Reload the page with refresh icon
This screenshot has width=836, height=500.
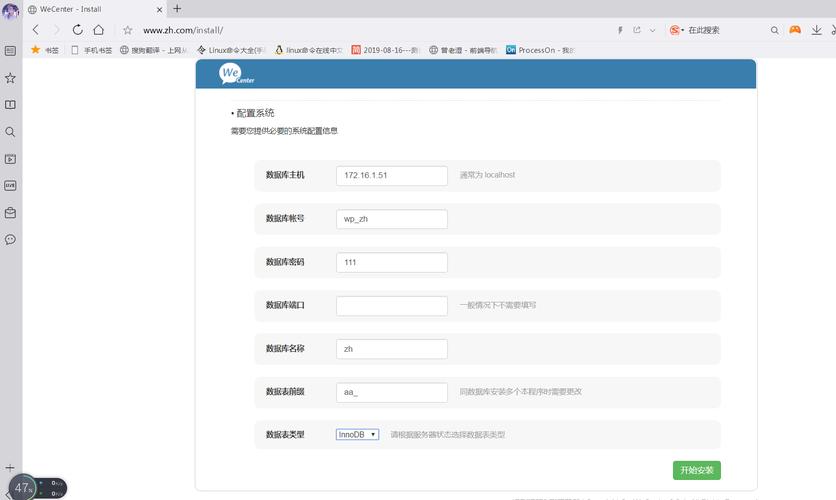point(78,30)
